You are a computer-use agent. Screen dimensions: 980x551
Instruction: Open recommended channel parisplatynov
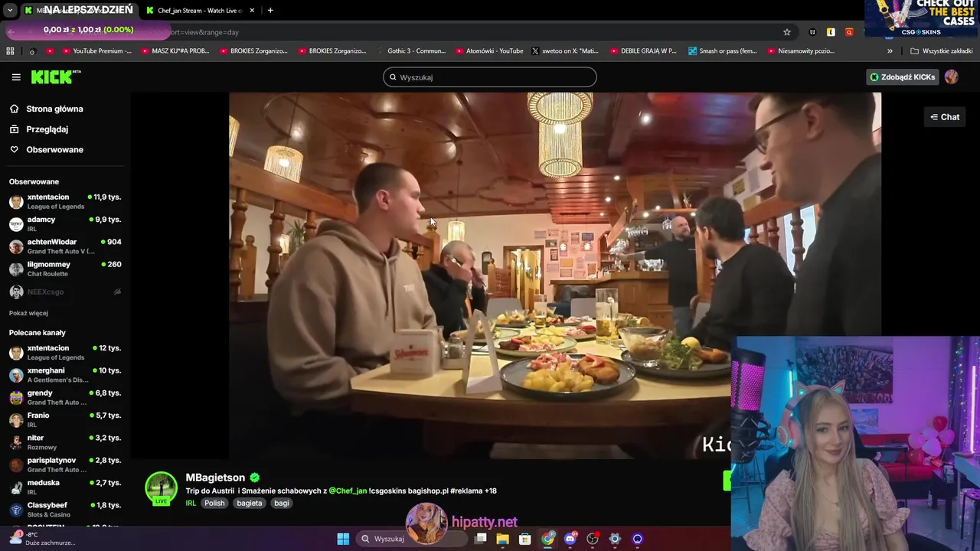[64, 465]
